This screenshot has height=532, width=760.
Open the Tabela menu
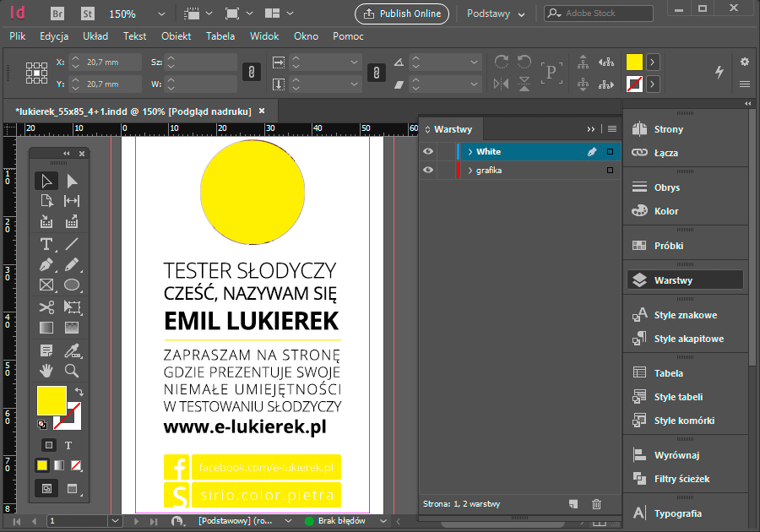pyautogui.click(x=220, y=36)
